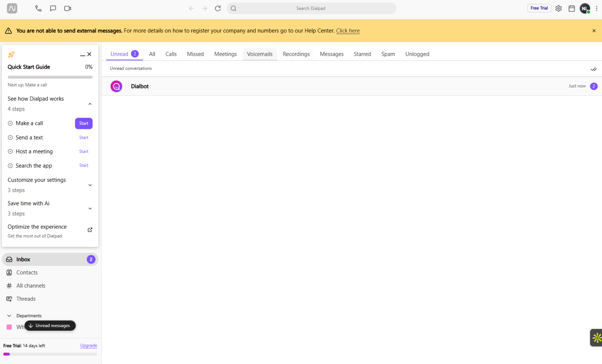The height and width of the screenshot is (364, 602).
Task: Open the new message chat icon
Action: tap(53, 8)
